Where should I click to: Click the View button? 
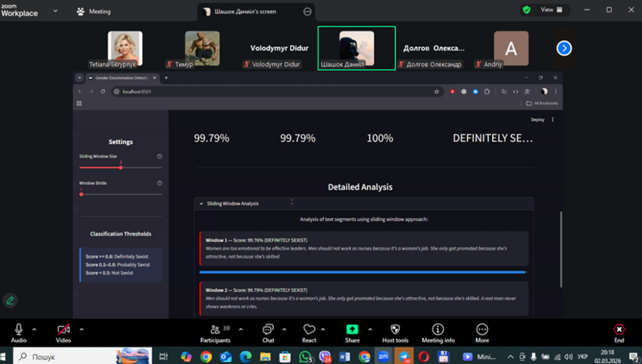point(552,10)
